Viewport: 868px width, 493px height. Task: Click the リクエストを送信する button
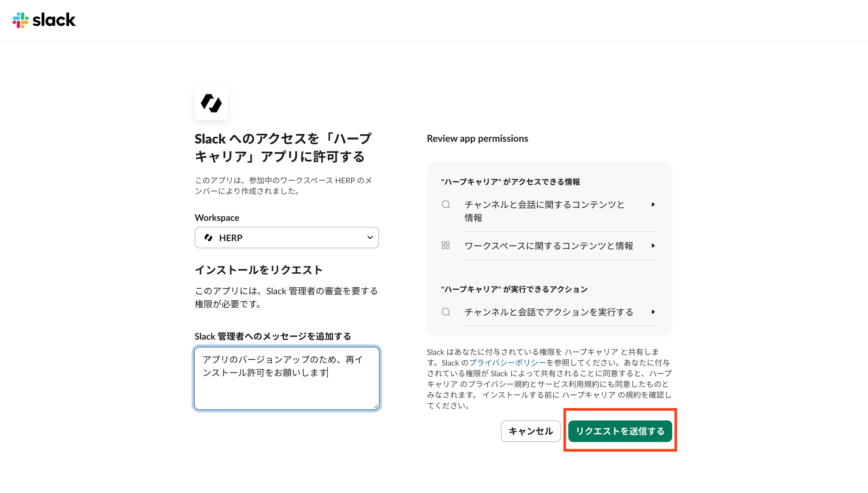pyautogui.click(x=620, y=431)
